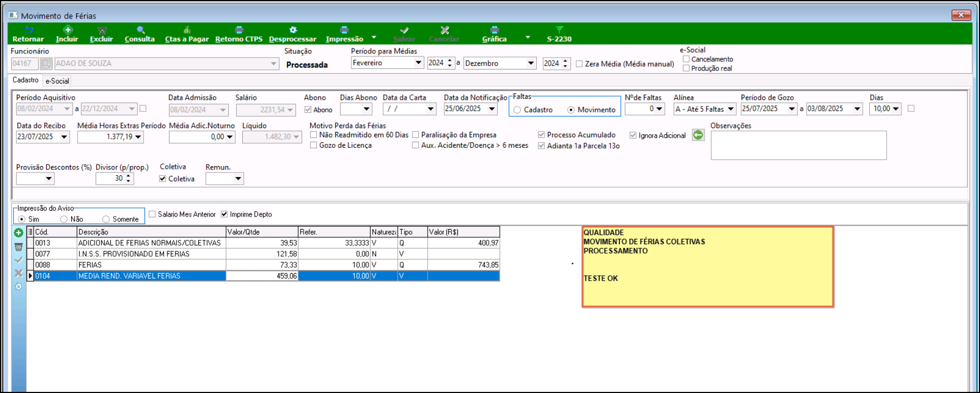Click the grid refresh gear icon
This screenshot has height=393, width=980.
point(18,286)
